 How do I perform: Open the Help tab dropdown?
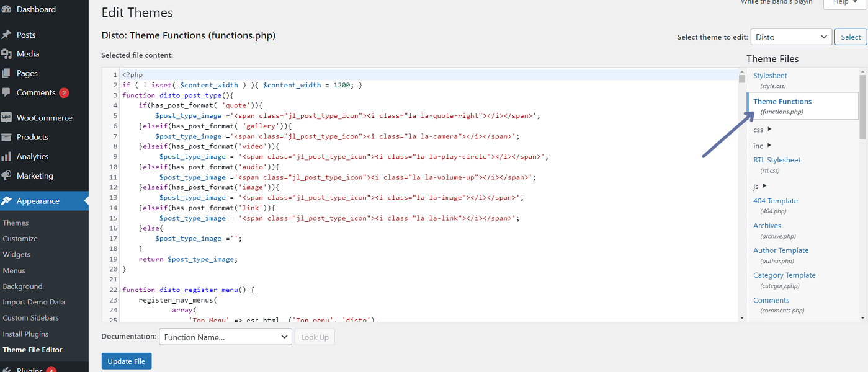[x=844, y=3]
